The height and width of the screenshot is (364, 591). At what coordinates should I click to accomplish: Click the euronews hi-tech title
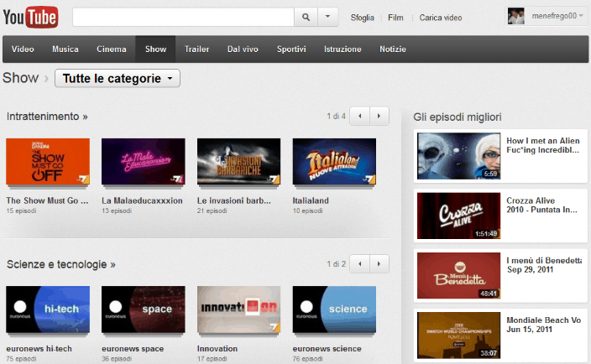pyautogui.click(x=39, y=349)
